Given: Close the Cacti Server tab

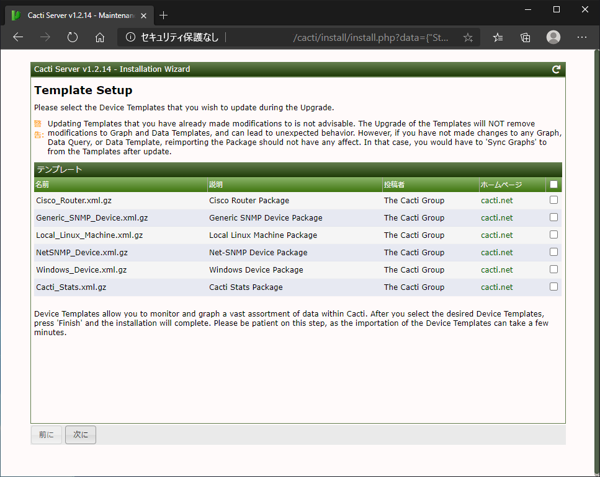Looking at the screenshot, I should tap(143, 16).
